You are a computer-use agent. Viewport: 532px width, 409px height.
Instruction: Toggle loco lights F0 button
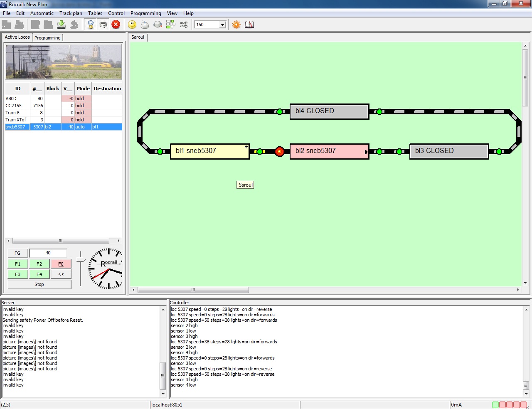(61, 264)
